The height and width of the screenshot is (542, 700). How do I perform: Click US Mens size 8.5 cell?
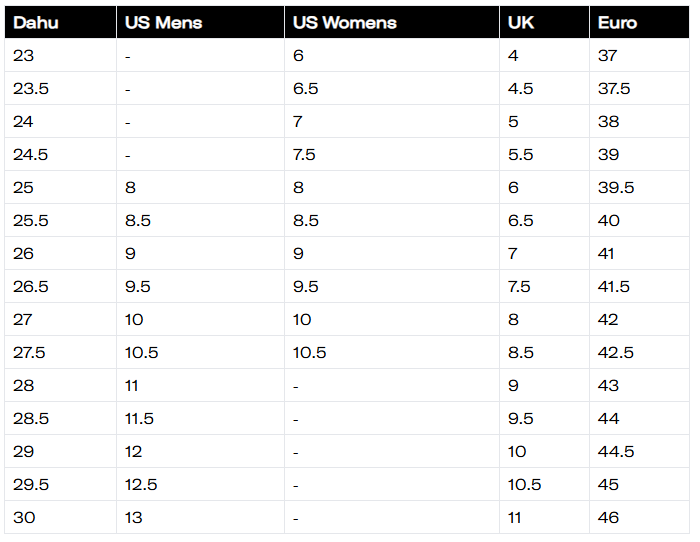(138, 221)
